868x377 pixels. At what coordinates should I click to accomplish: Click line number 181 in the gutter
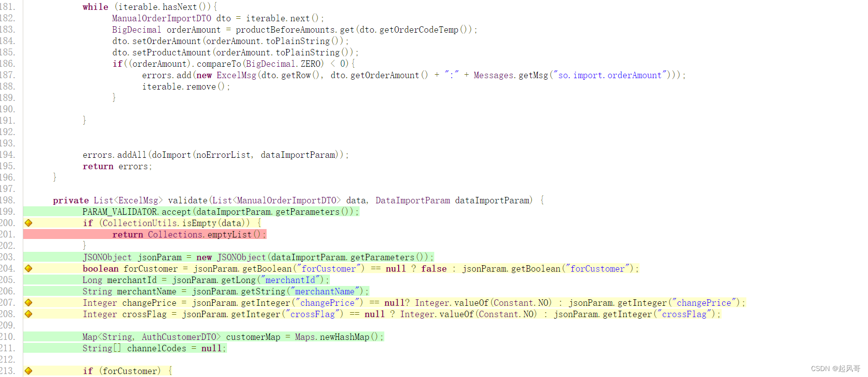click(7, 7)
